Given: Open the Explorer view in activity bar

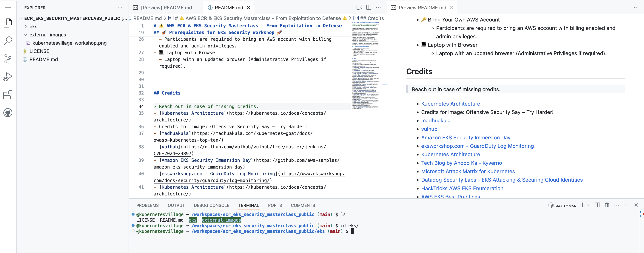Looking at the screenshot, I should (x=8, y=23).
